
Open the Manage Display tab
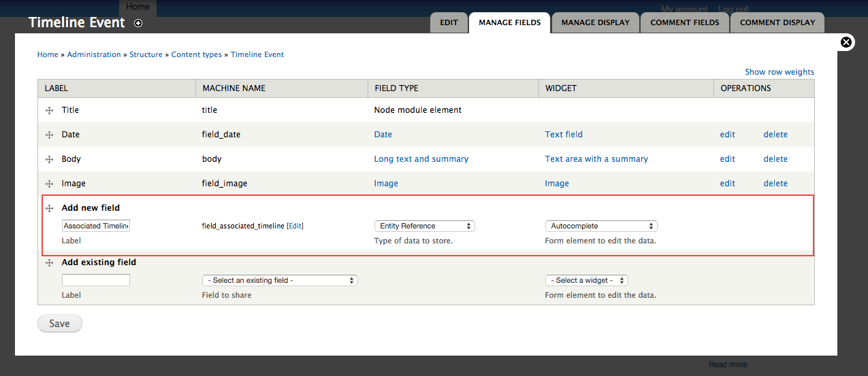(596, 22)
